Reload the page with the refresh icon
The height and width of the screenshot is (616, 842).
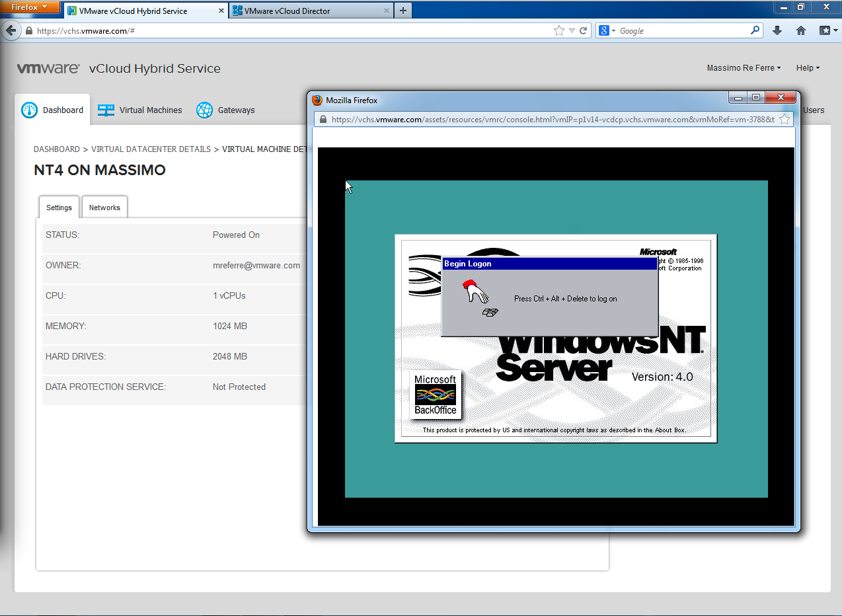coord(584,30)
